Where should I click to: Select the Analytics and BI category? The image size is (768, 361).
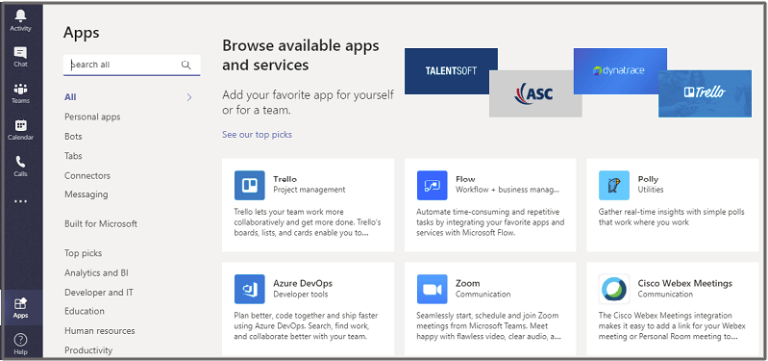96,273
